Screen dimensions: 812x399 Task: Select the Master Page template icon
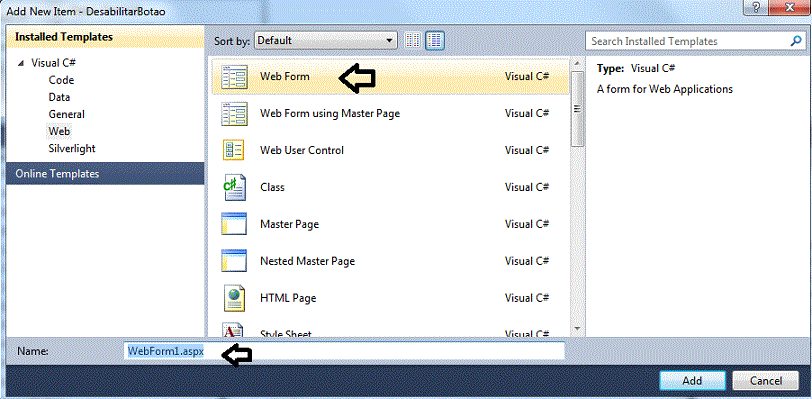point(234,224)
